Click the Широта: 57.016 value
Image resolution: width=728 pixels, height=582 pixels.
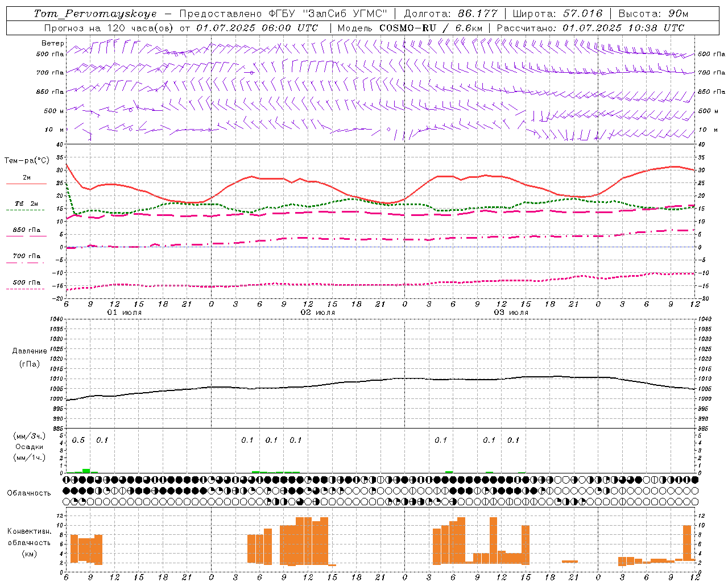coord(557,14)
